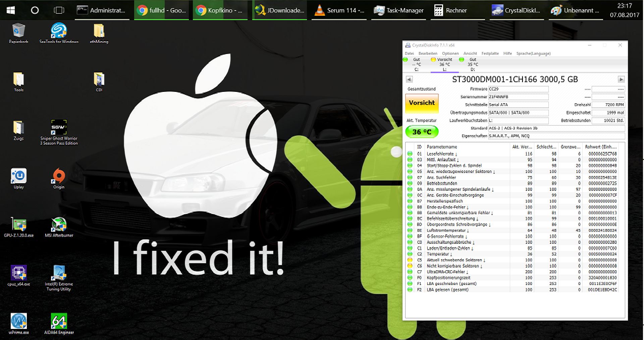Open the Hilfe menu

pos(507,53)
